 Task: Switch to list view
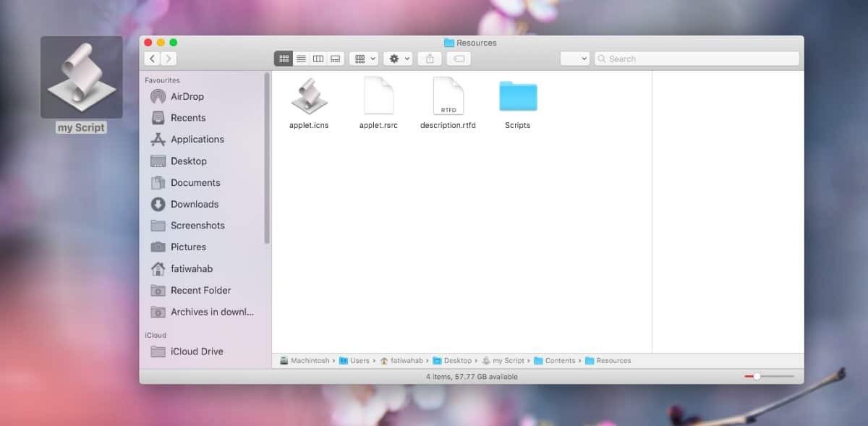click(301, 59)
